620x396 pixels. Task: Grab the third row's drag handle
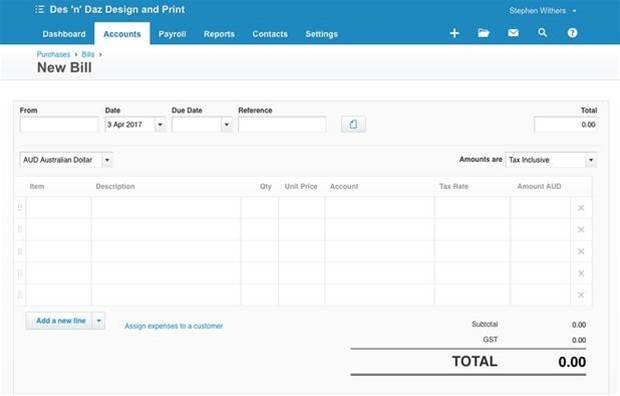point(20,251)
